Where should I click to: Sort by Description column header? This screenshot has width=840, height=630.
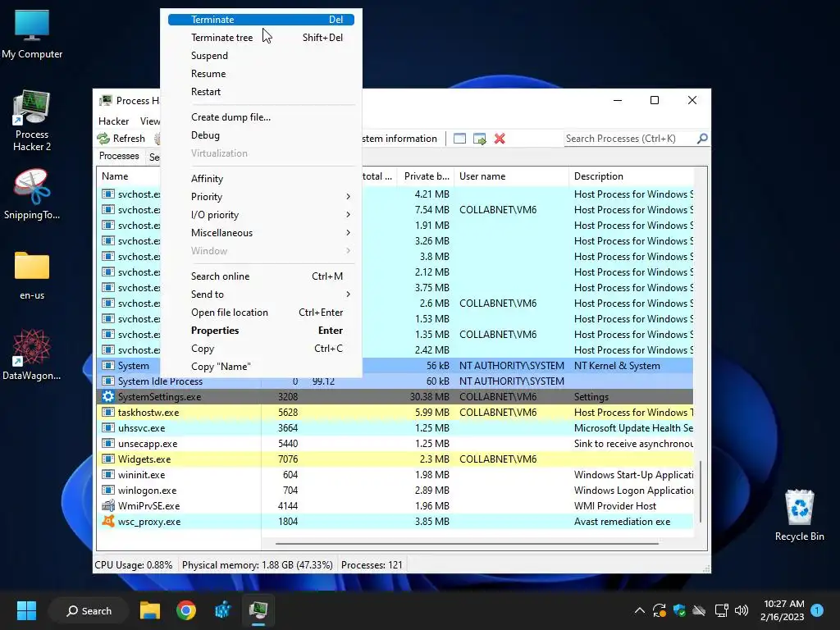tap(631, 176)
